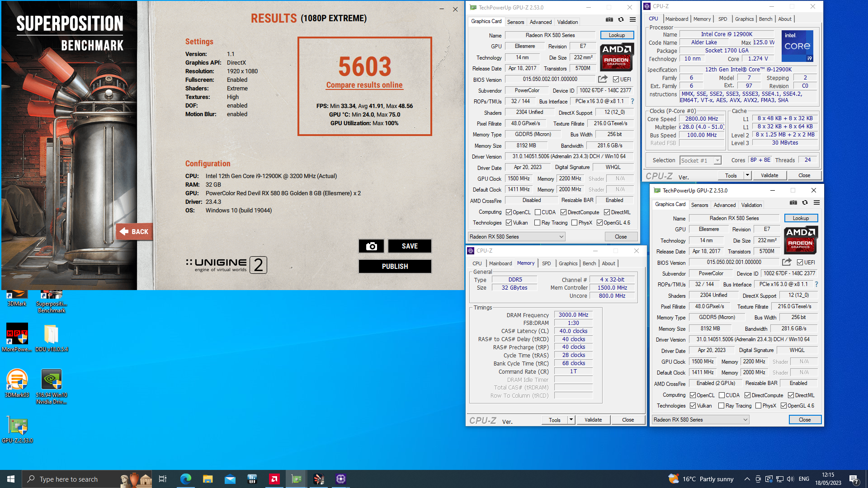This screenshot has width=868, height=488.
Task: Click BIOS share icon in top GPU-Z window
Action: tap(603, 79)
